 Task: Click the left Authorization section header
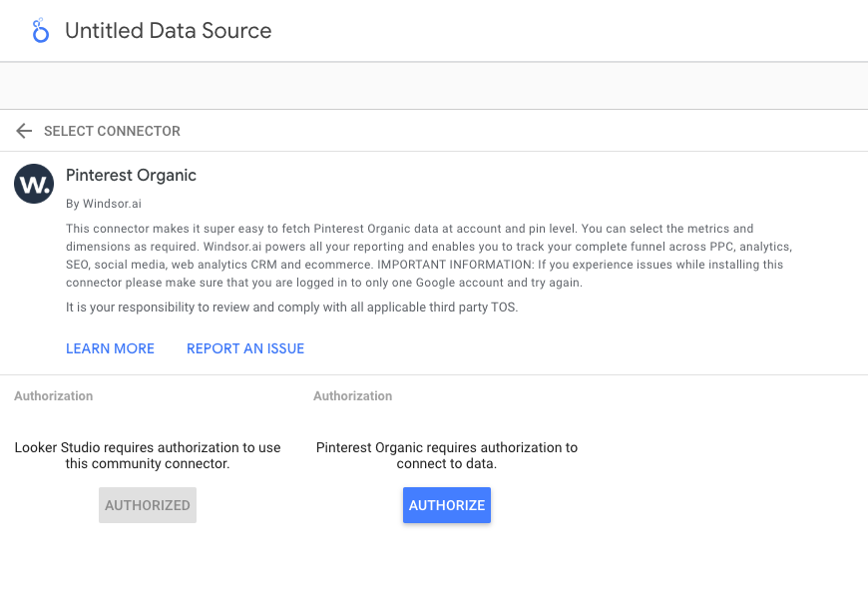point(54,396)
